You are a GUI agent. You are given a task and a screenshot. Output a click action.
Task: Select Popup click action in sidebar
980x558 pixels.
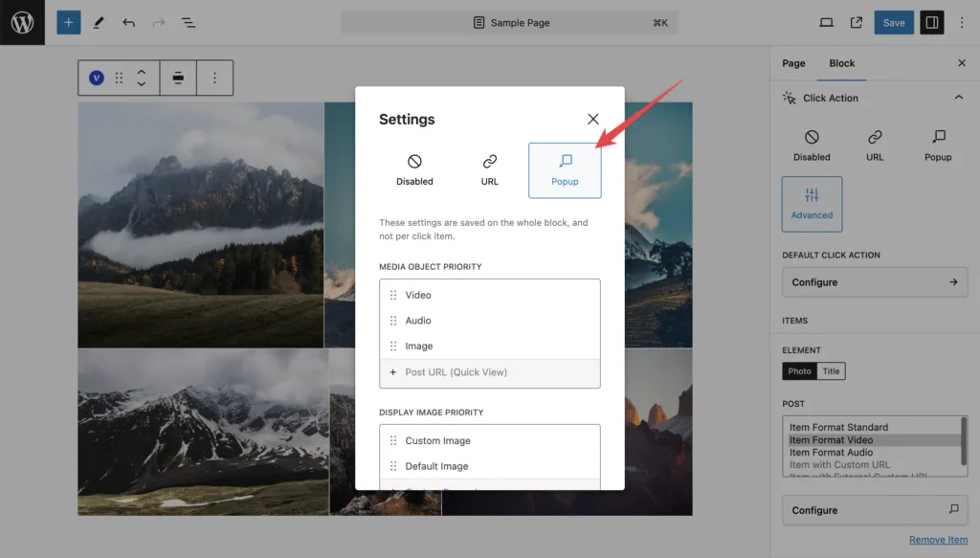pos(938,145)
